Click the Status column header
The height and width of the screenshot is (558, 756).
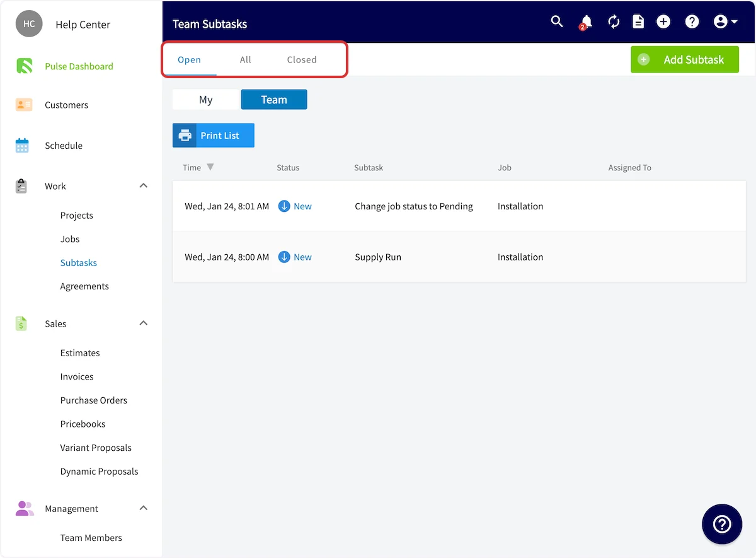click(288, 168)
